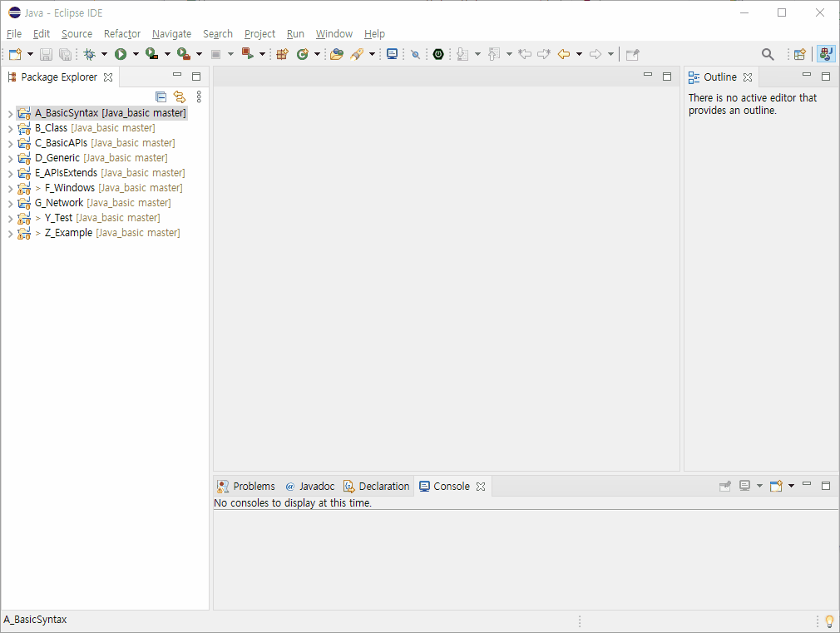This screenshot has width=840, height=633.
Task: Click the New wizard toolbar icon
Action: point(15,54)
